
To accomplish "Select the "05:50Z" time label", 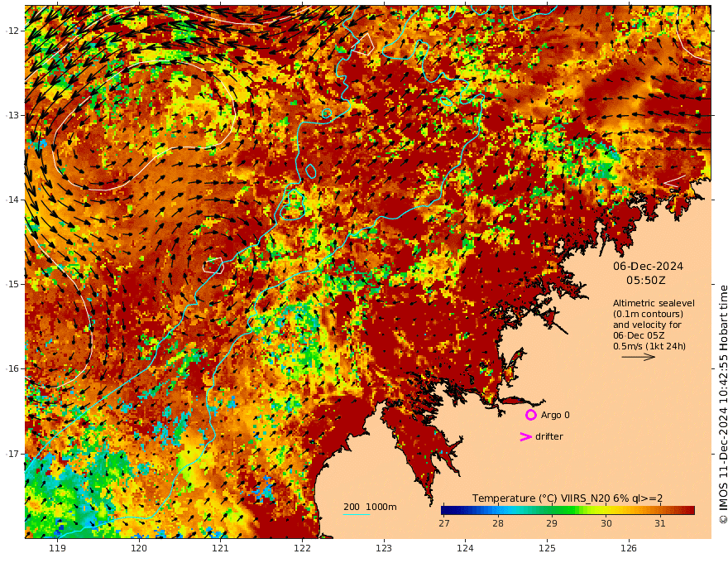I will (646, 281).
